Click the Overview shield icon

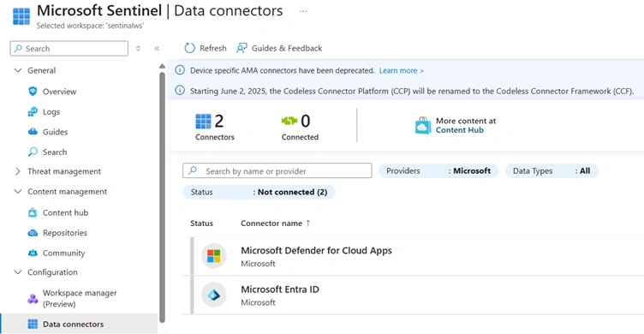33,91
